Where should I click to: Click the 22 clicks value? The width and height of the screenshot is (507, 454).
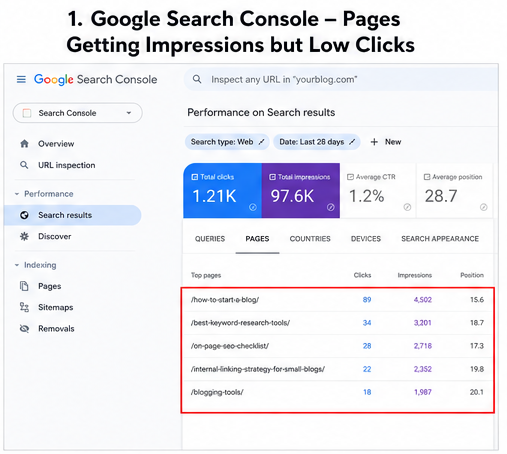tap(367, 369)
